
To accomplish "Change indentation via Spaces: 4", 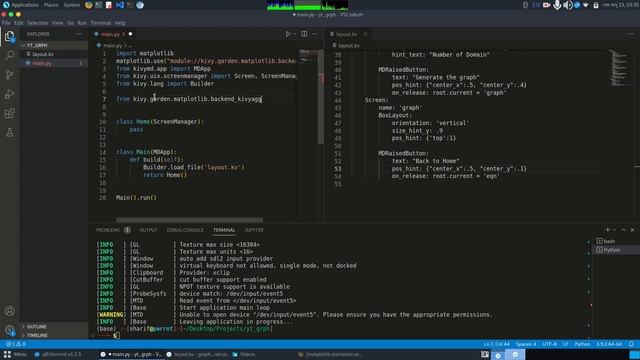I will pos(526,344).
